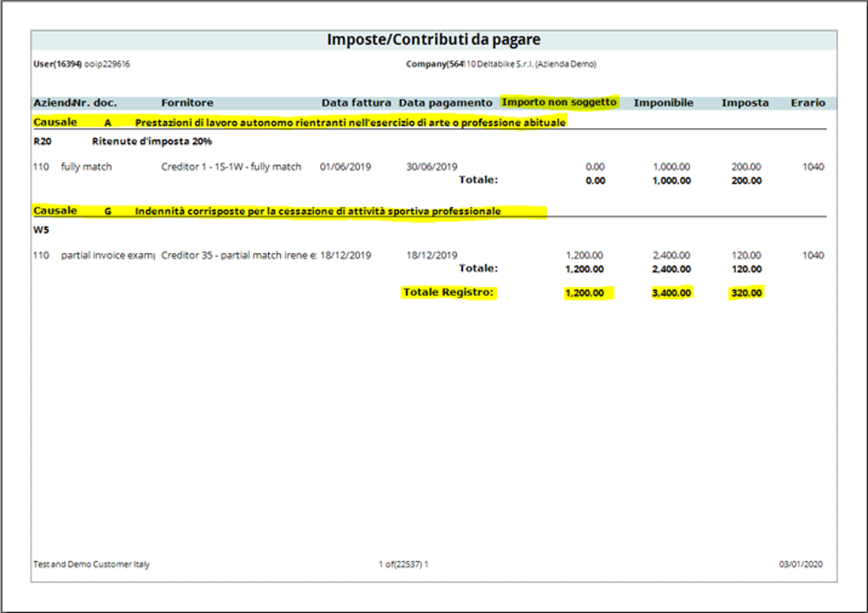The width and height of the screenshot is (868, 613).
Task: Click the 120.00 Imposta value in the Creditor 35 row
Action: 747,255
